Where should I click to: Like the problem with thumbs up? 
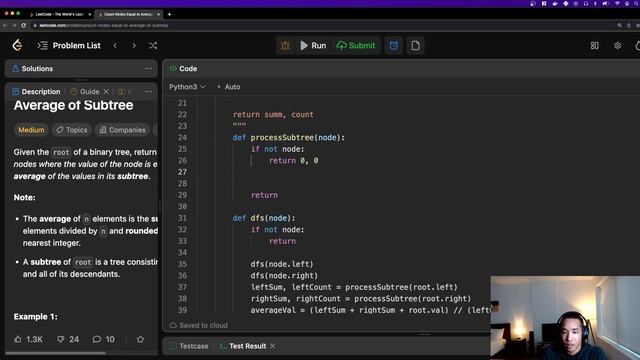pos(28,339)
